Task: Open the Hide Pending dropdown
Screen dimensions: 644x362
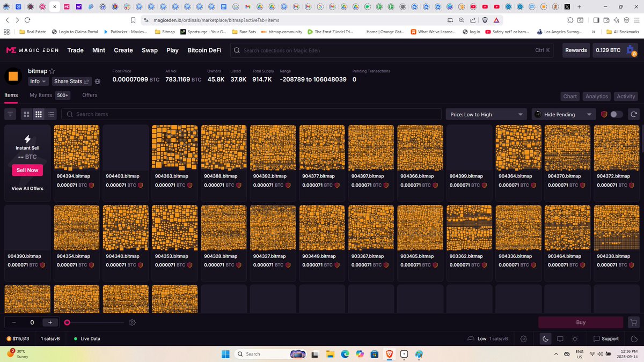Action: click(x=563, y=114)
